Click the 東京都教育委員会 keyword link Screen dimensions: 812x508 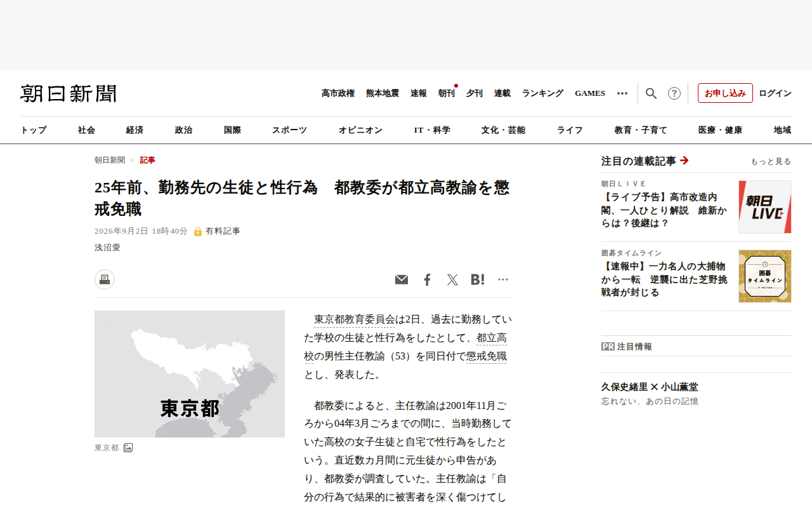[355, 319]
